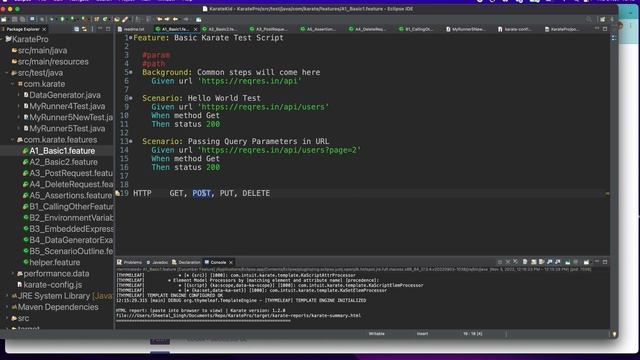The height and width of the screenshot is (360, 640).
Task: Click the green Run toolbar button
Action: 62,19
